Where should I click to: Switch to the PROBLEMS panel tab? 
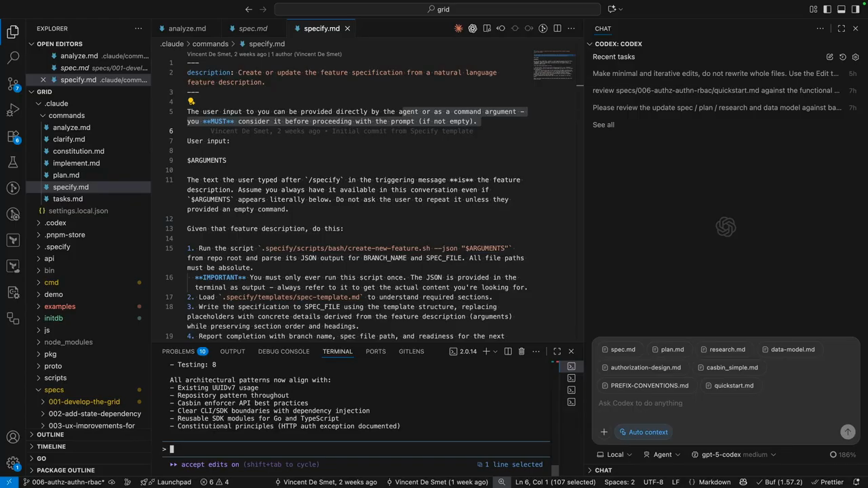pos(178,351)
